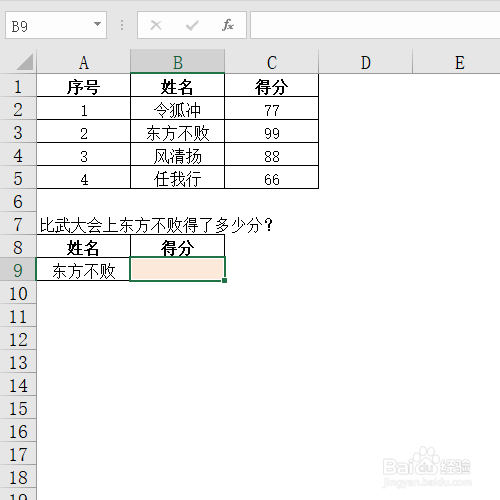Select the cell containing 令狐冲
The width and height of the screenshot is (500, 500).
(x=177, y=109)
